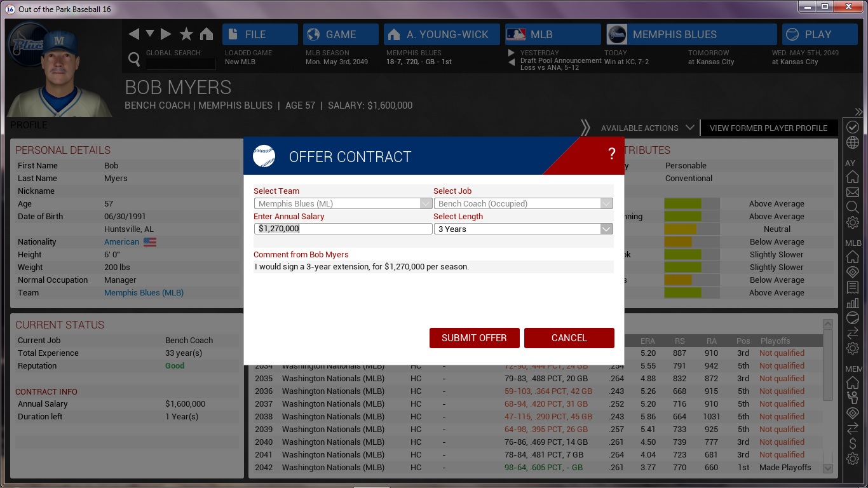This screenshot has height=488, width=868.
Task: Open the A. YOUNG-WICK manager menu
Action: [x=442, y=34]
